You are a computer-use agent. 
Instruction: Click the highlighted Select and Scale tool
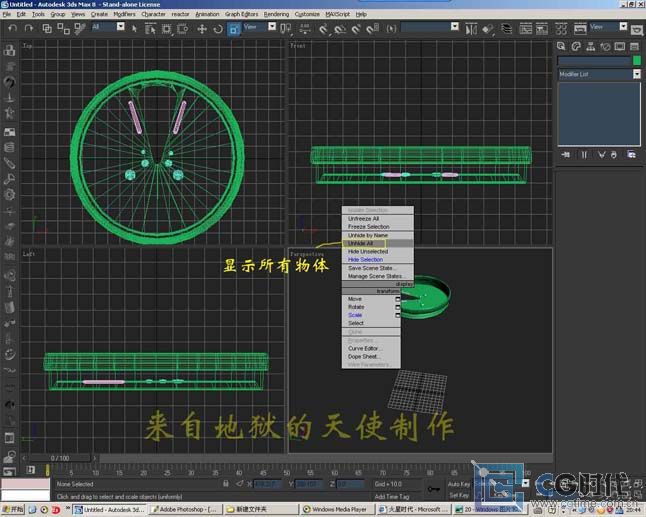click(x=234, y=29)
